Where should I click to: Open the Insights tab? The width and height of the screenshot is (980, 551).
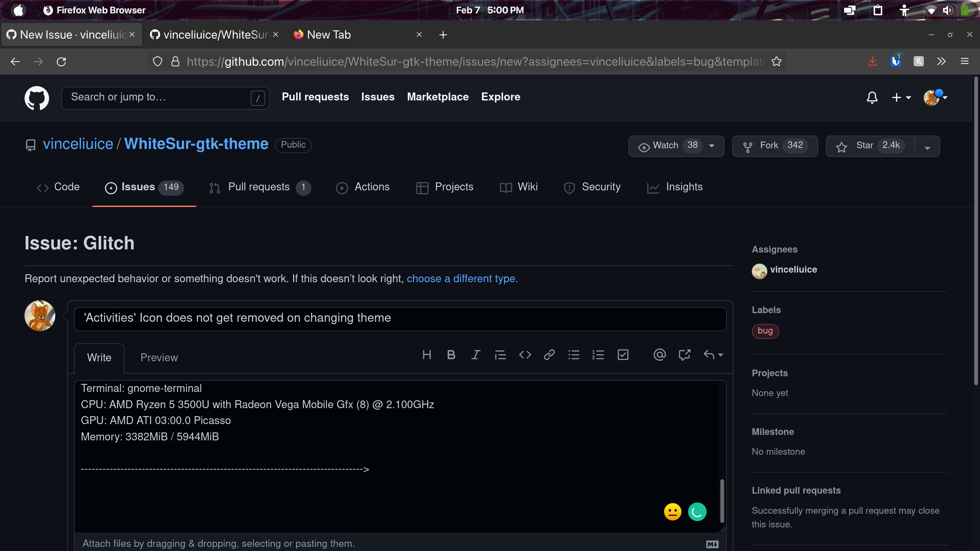pos(674,187)
